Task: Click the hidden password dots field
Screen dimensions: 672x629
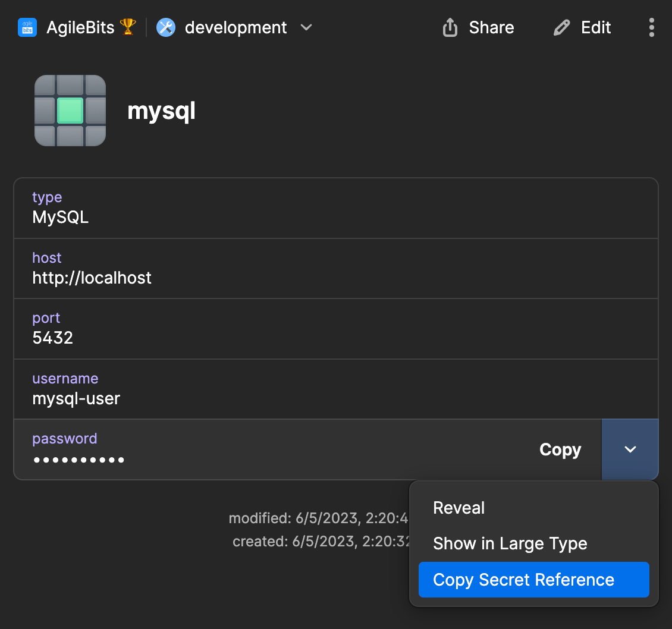Action: 78,459
